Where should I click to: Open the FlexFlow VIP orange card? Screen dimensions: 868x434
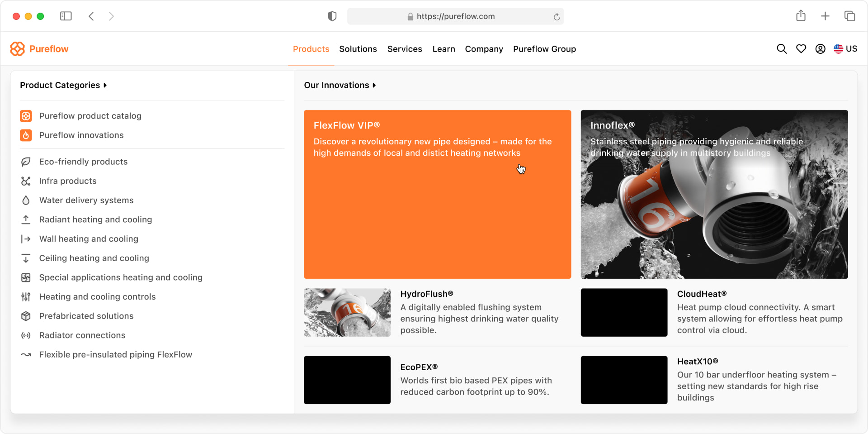tap(437, 194)
